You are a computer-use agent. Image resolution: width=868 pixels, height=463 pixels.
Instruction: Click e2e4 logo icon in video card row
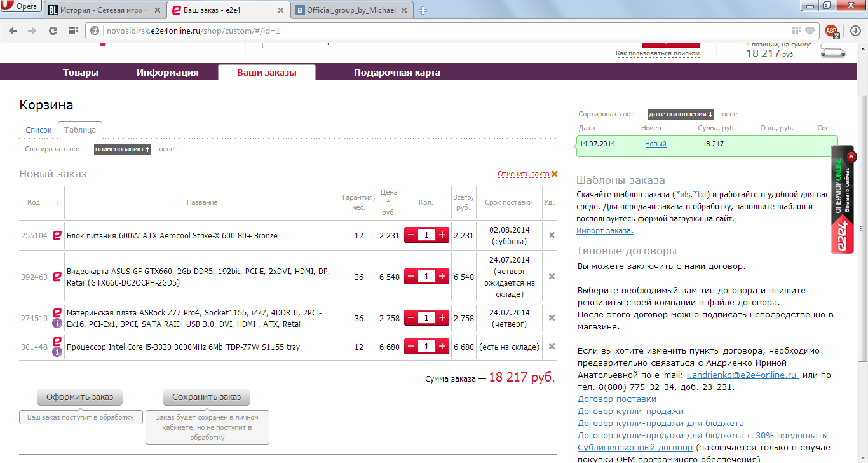pyautogui.click(x=57, y=276)
